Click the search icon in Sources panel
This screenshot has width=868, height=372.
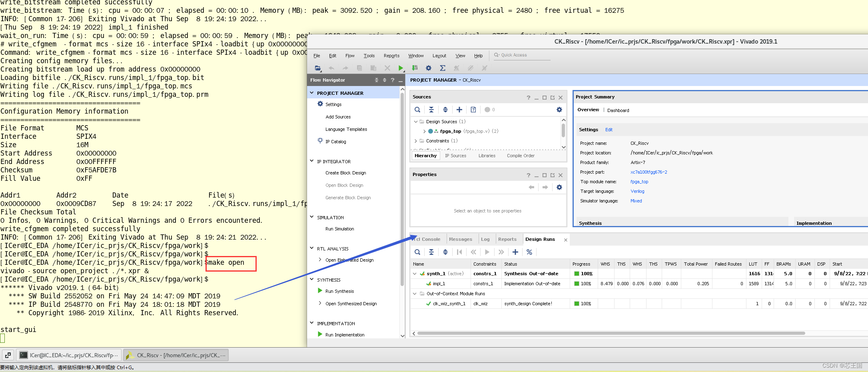click(x=417, y=110)
